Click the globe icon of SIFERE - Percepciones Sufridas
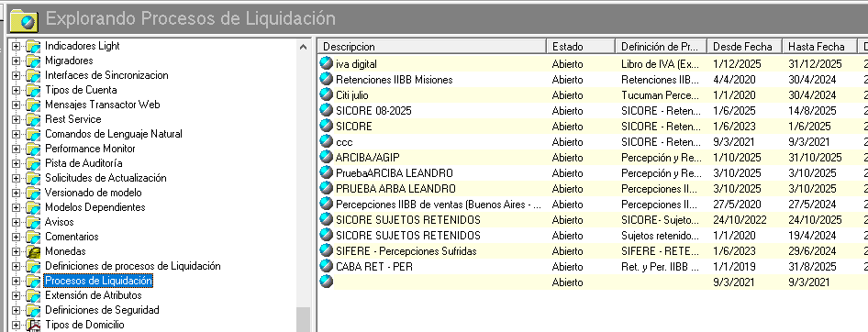 (x=327, y=250)
